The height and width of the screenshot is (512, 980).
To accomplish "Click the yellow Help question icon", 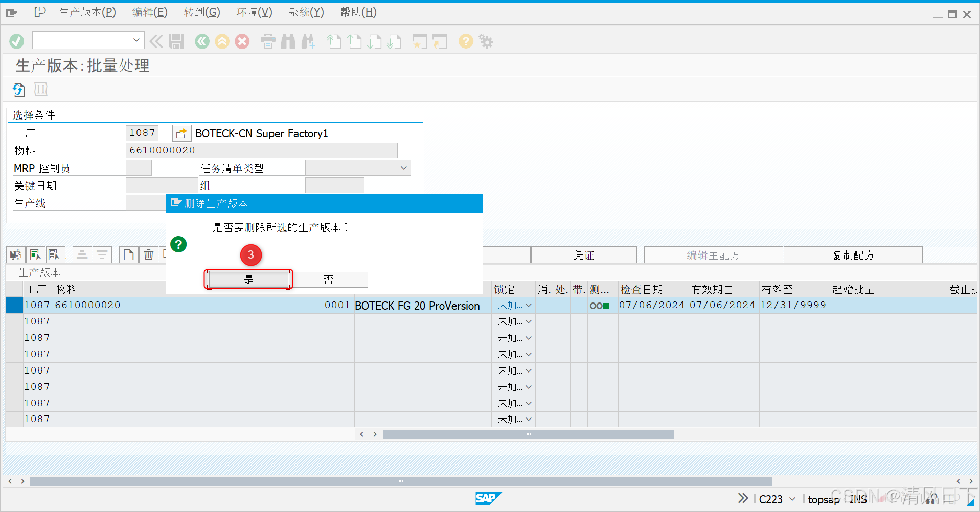I will point(466,41).
